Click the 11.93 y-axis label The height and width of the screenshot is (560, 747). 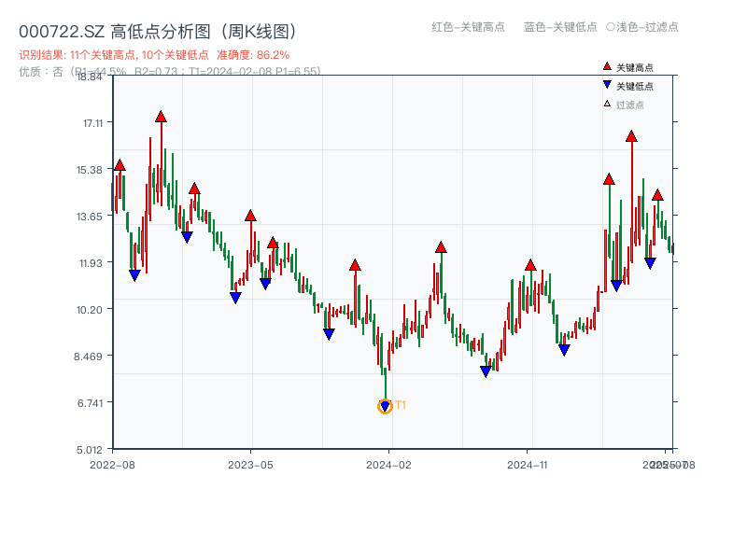click(x=91, y=263)
